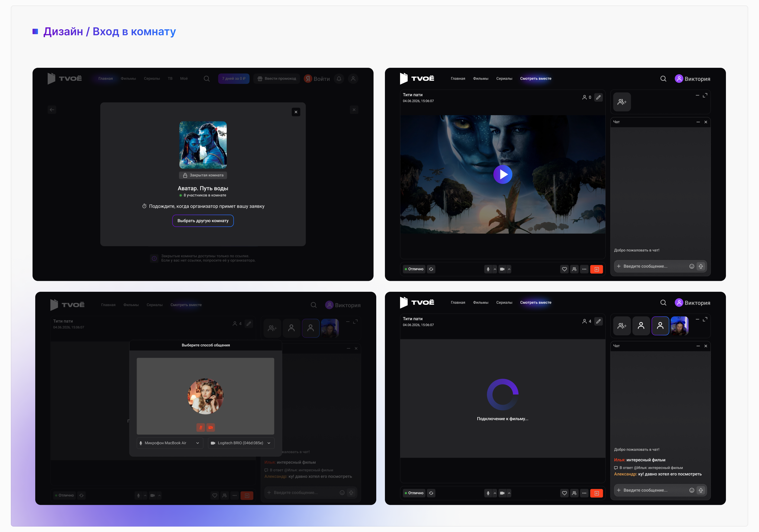Expand microphone options chevron in Avatar player bar
This screenshot has height=532, width=759.
tap(495, 269)
